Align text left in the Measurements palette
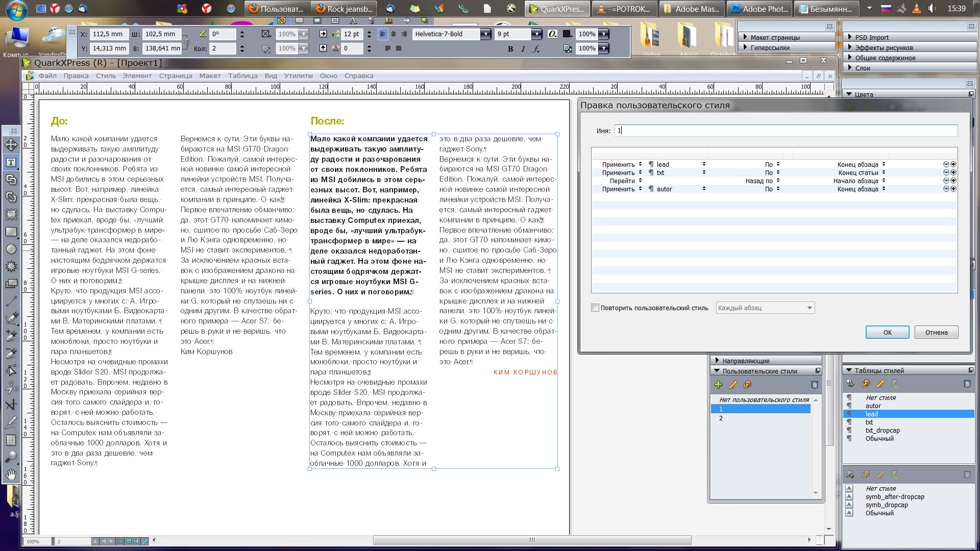 click(382, 34)
